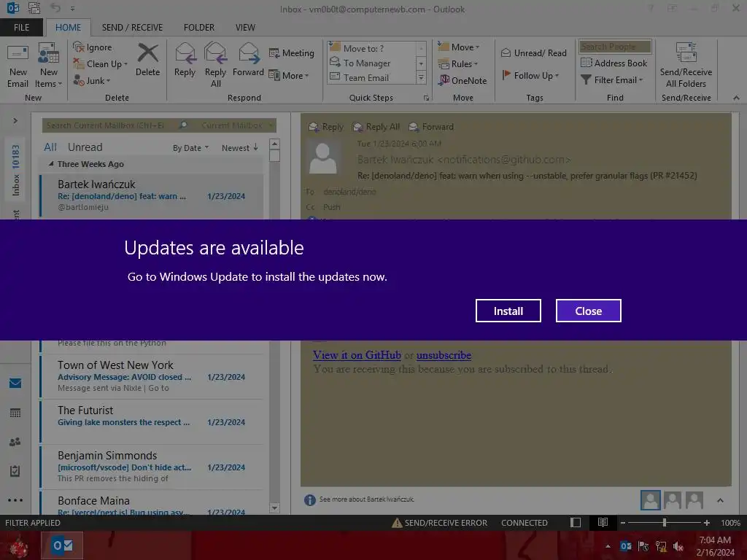Screen dimensions: 747x560
Task: Open the People navigation icon
Action: (15, 442)
